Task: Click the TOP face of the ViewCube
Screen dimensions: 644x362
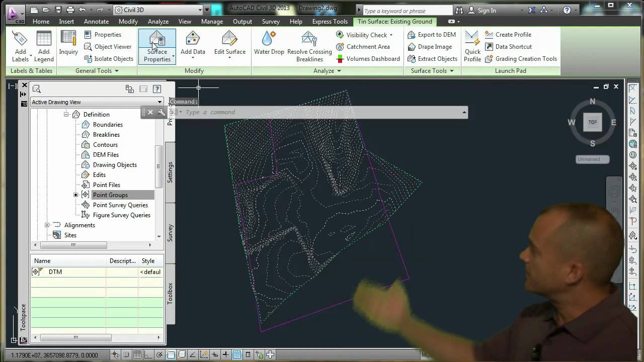Action: click(x=593, y=122)
